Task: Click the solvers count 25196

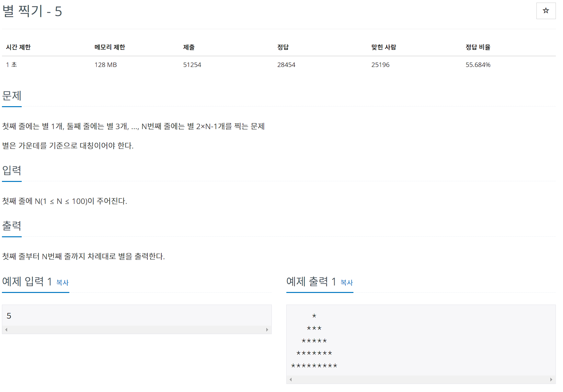Action: pyautogui.click(x=380, y=65)
